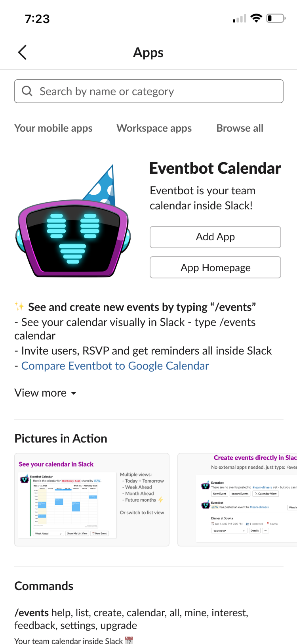The width and height of the screenshot is (297, 644).
Task: Tap the Add App button
Action: 215,237
